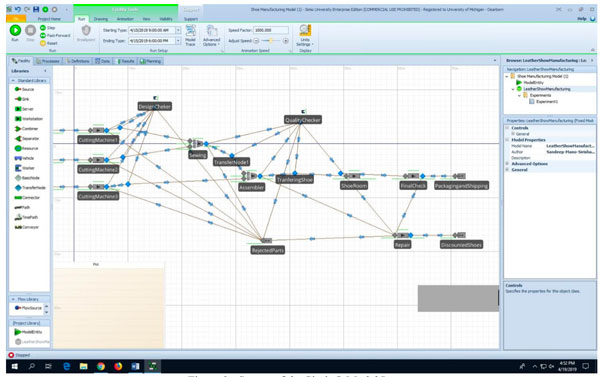Pick the Combiner object from Standard Library
The image size is (600, 377).
click(26, 129)
